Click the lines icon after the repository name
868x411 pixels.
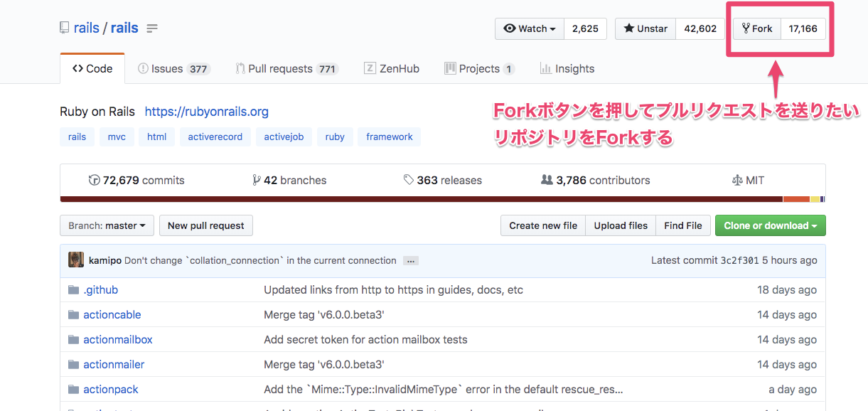(x=152, y=29)
